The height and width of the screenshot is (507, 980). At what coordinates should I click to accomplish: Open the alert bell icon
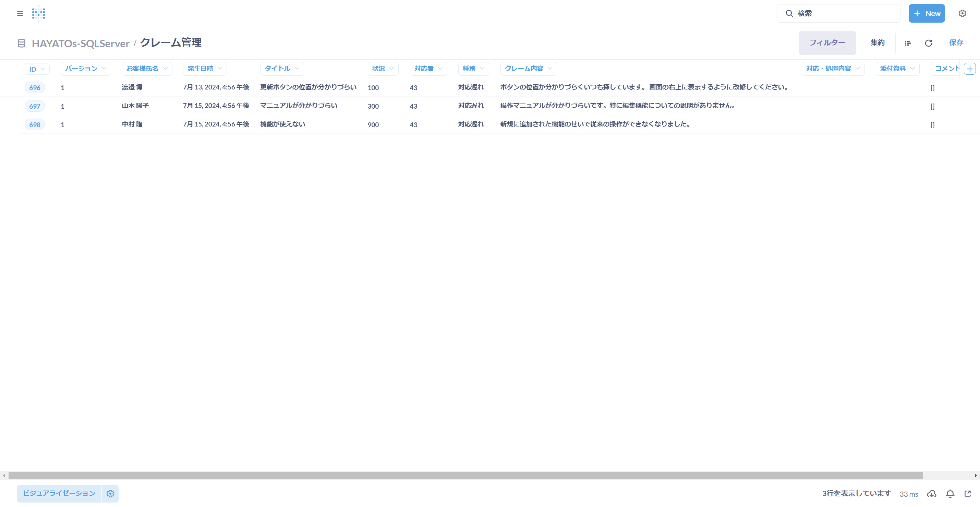[x=950, y=494]
